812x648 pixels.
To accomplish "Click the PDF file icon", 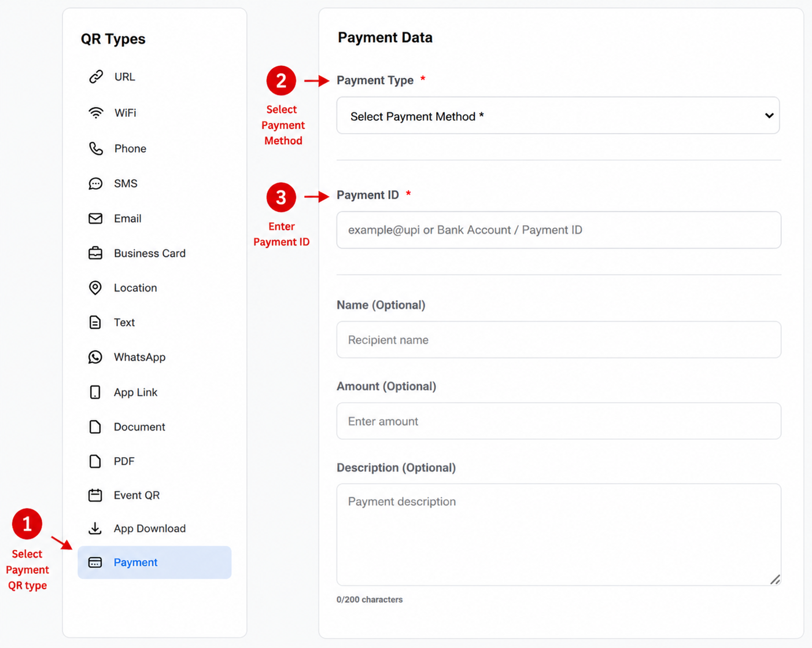I will [95, 461].
